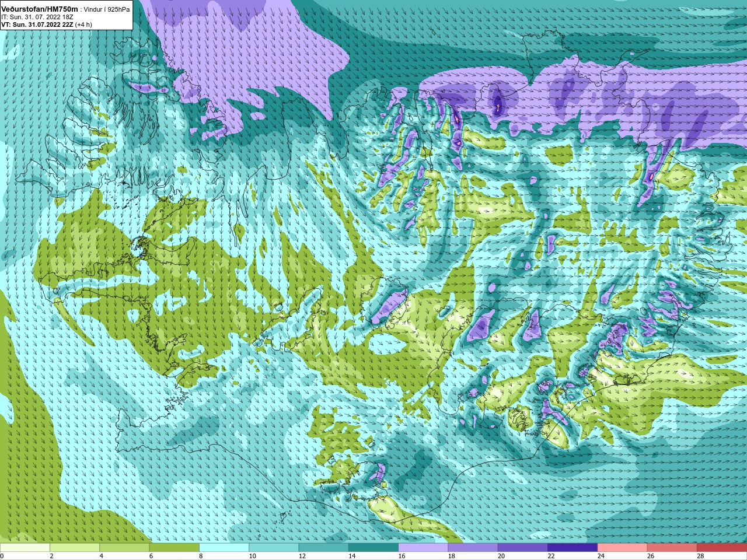
Task: Click the red legend swatch above 28
Action: point(722,547)
